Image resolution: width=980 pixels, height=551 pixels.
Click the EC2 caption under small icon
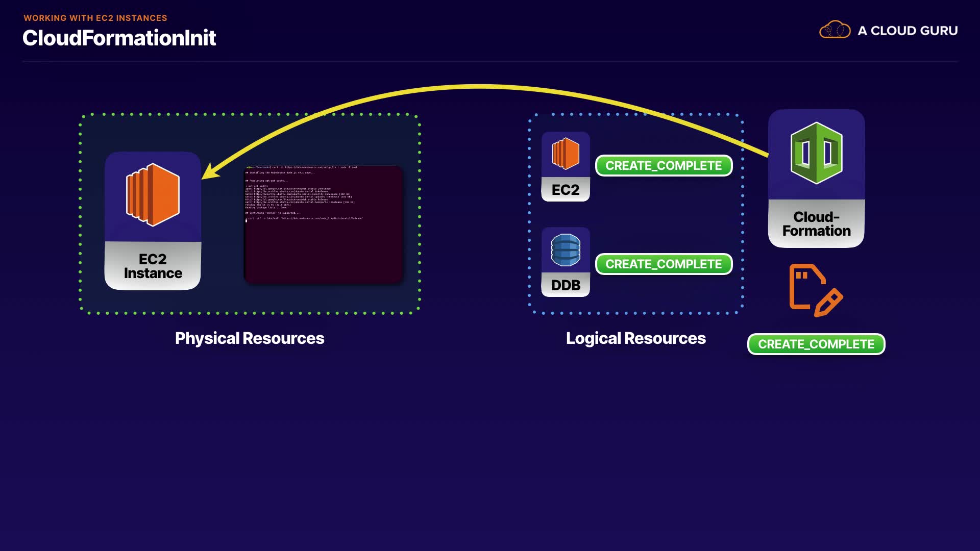tap(566, 190)
